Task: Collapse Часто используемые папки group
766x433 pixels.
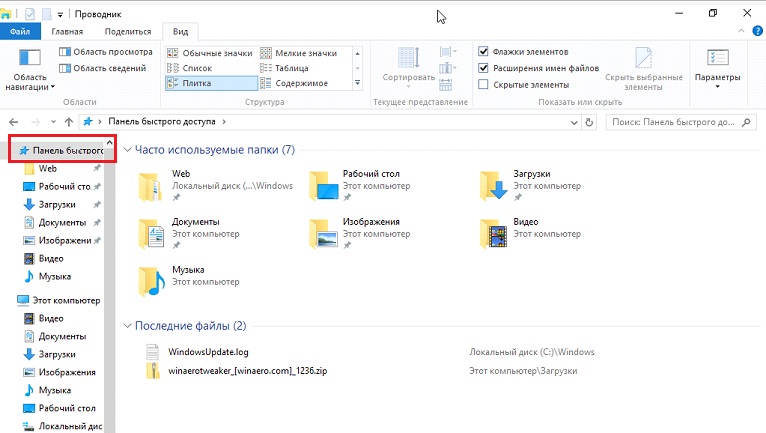Action: pyautogui.click(x=128, y=150)
